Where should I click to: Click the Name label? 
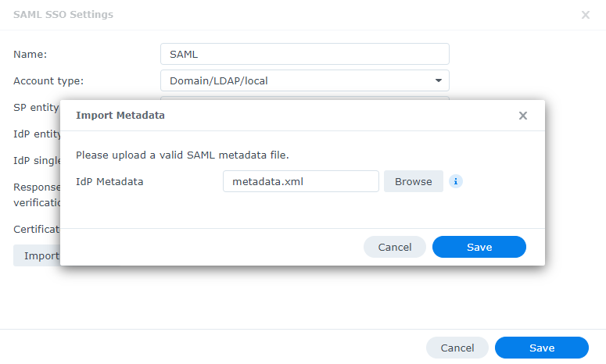30,54
